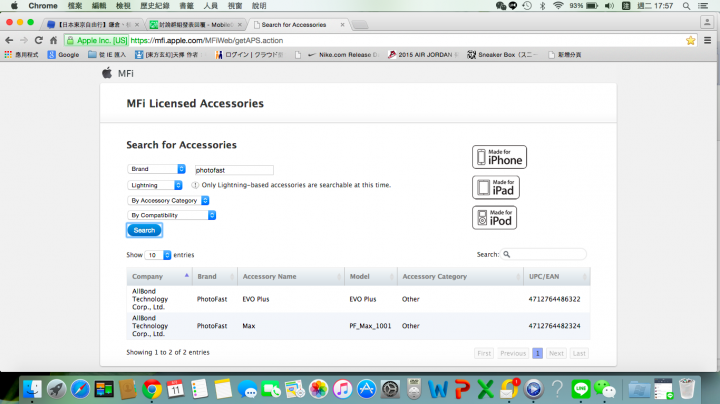
Task: Open the Sneaker Box bookmark
Action: coord(502,55)
